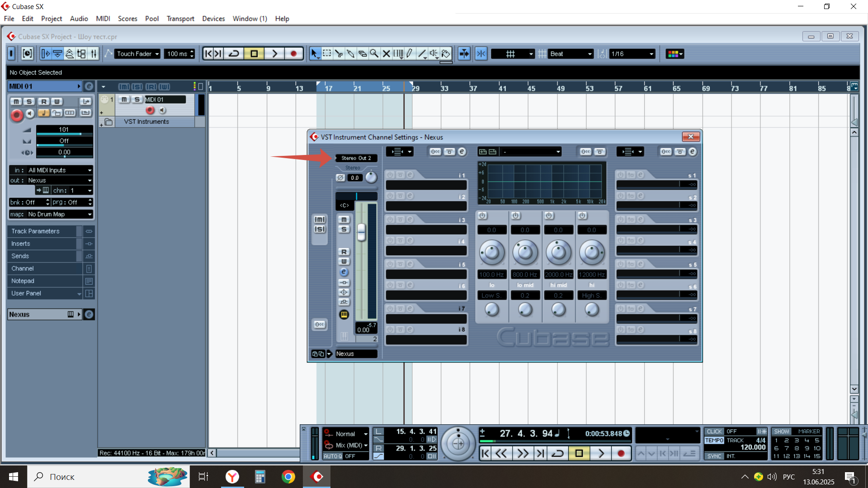Select the Mute (X) tool

(386, 54)
